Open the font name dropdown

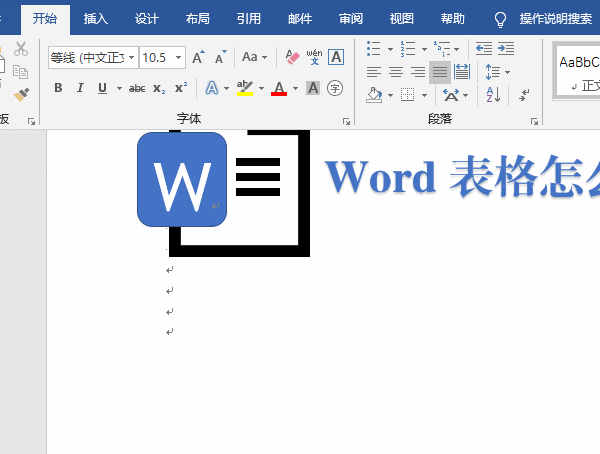click(x=132, y=57)
